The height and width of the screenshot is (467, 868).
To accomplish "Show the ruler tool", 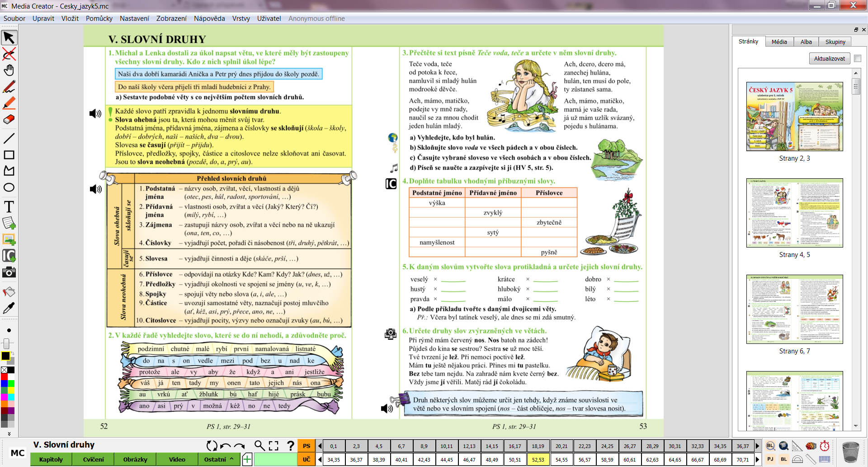I will coord(811,459).
